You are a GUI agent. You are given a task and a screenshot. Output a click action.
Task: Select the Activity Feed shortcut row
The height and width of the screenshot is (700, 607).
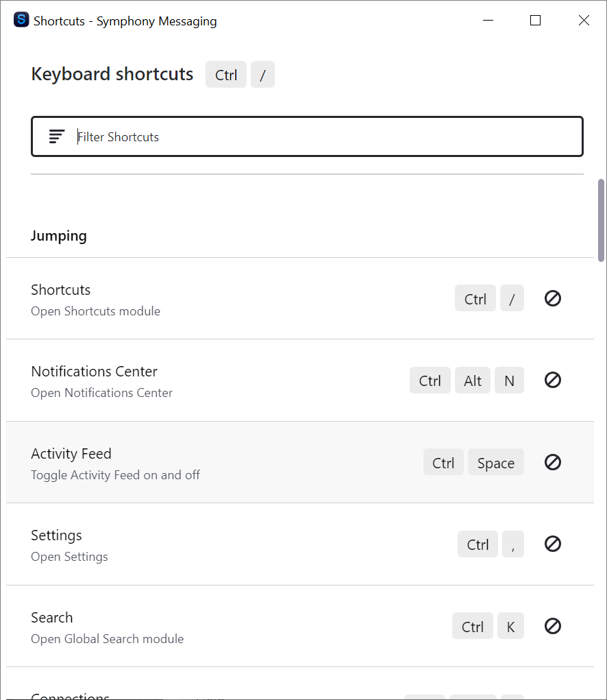(x=206, y=463)
